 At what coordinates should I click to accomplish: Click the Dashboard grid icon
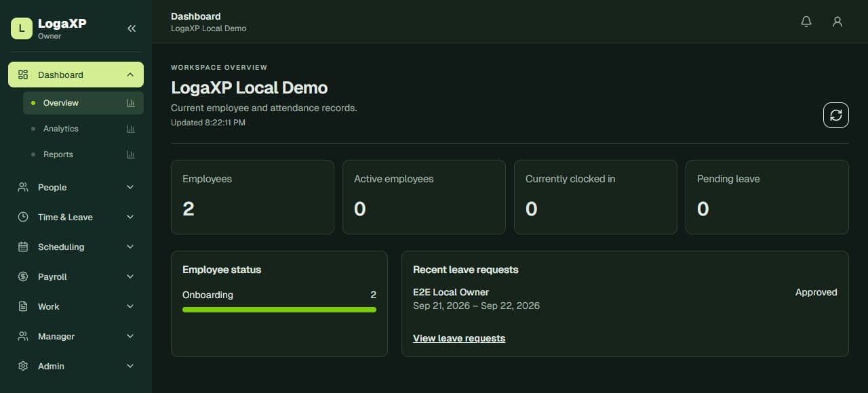[x=23, y=75]
